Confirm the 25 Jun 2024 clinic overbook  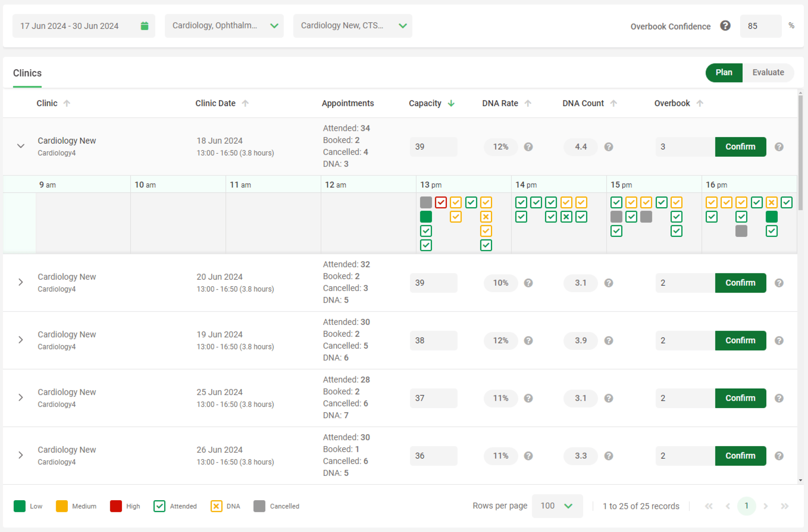[x=740, y=398]
